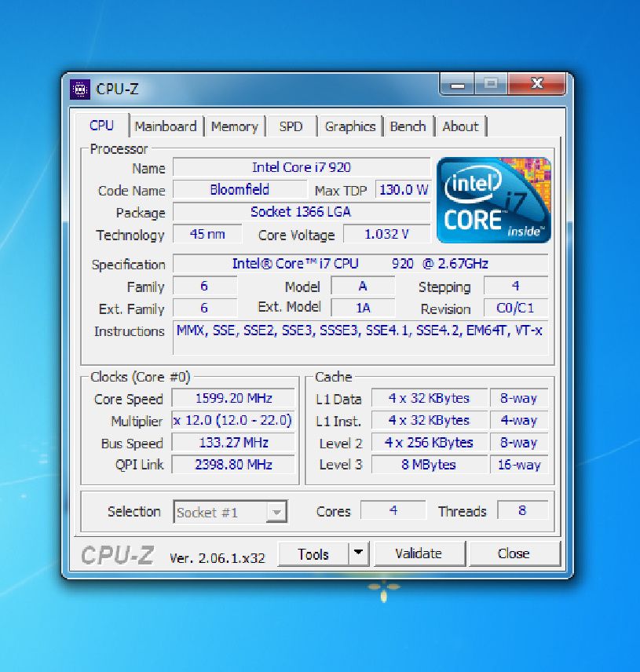Image resolution: width=640 pixels, height=672 pixels.
Task: Open the Memory tab
Action: [235, 126]
